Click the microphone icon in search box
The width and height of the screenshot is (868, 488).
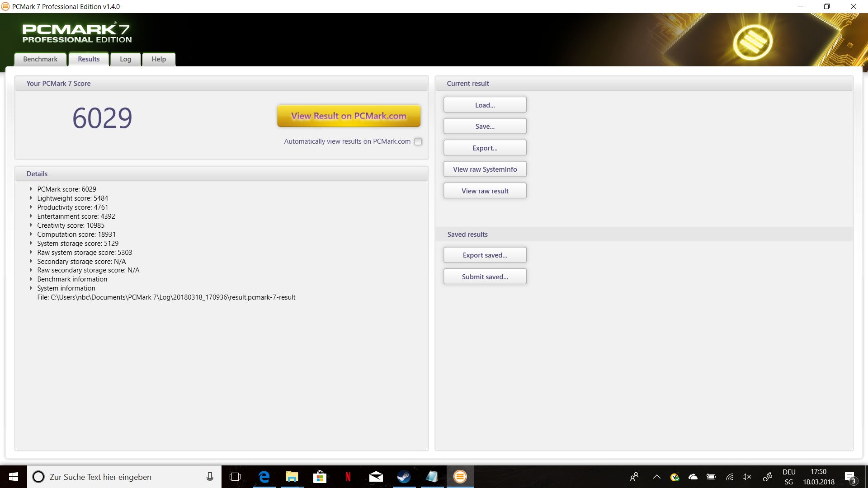[210, 477]
